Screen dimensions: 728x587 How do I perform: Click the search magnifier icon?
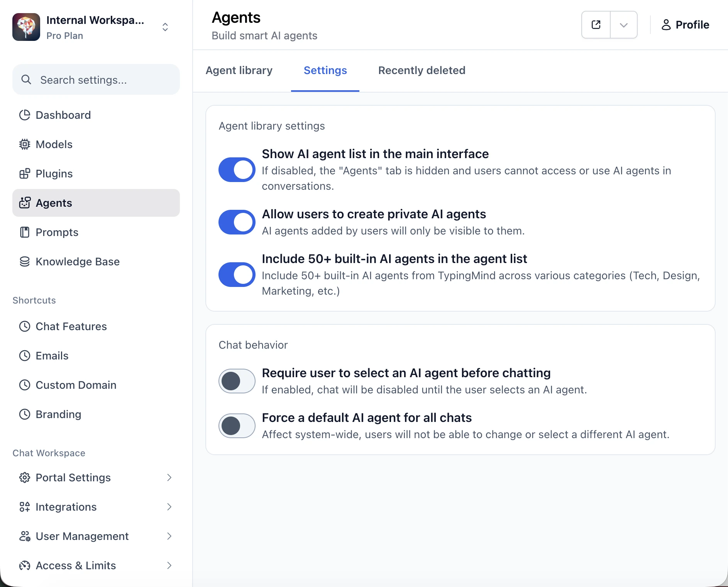coord(26,79)
